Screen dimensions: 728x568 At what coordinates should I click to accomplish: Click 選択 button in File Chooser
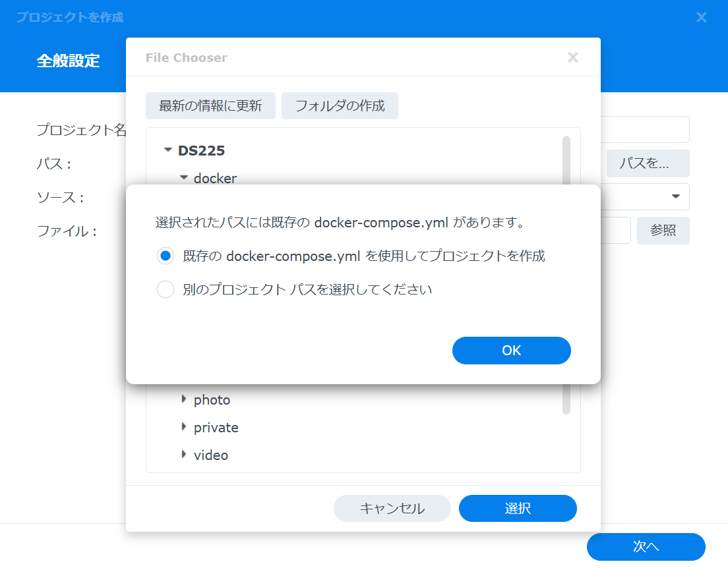pos(518,509)
